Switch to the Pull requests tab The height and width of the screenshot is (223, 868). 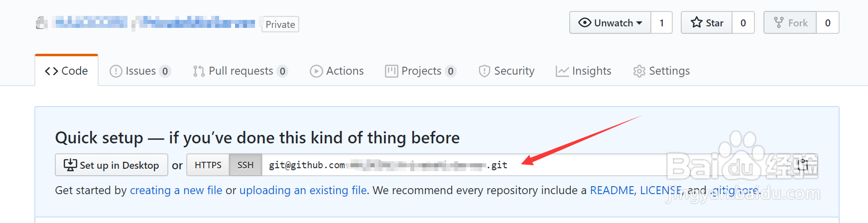tap(241, 71)
